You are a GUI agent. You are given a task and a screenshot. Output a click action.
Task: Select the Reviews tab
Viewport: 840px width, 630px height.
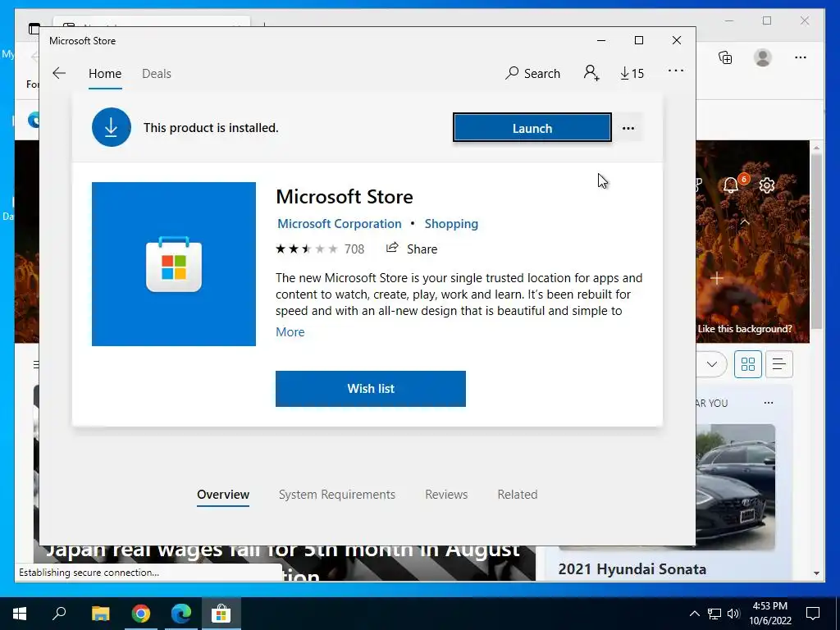point(446,495)
